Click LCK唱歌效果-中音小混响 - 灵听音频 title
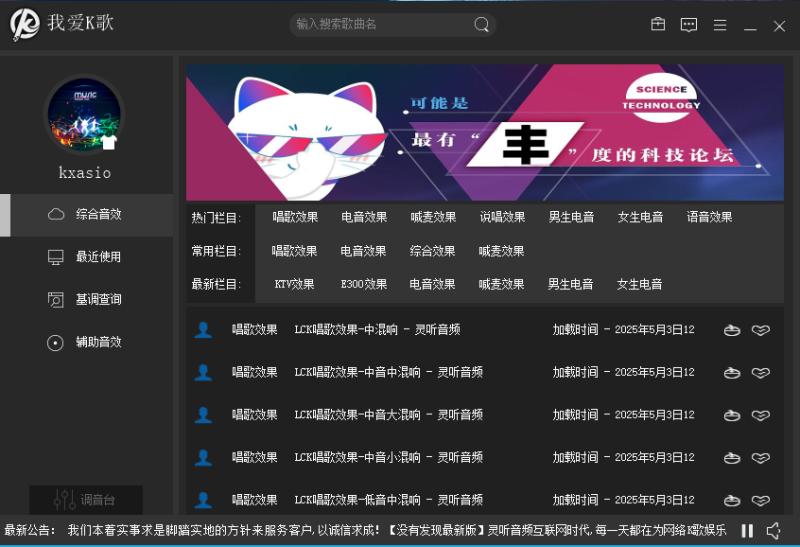Image resolution: width=800 pixels, height=547 pixels. 389,458
